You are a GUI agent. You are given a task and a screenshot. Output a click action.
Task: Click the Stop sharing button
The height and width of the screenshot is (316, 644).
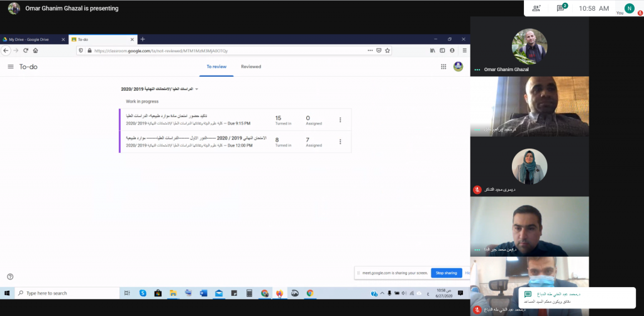click(446, 273)
